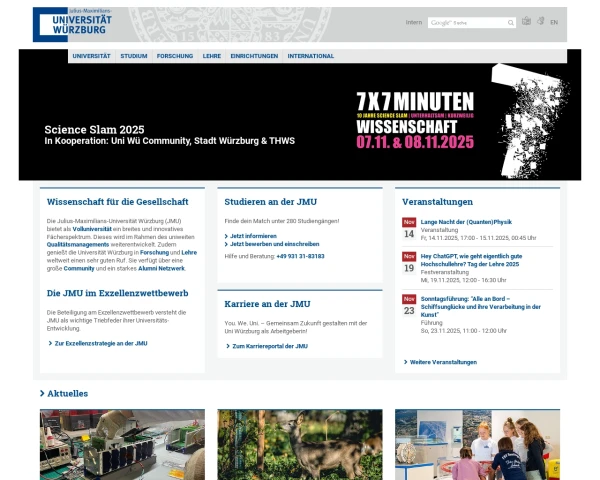Click chevron before Zum Karriereportal
Image resolution: width=600 pixels, height=480 pixels.
point(228,346)
